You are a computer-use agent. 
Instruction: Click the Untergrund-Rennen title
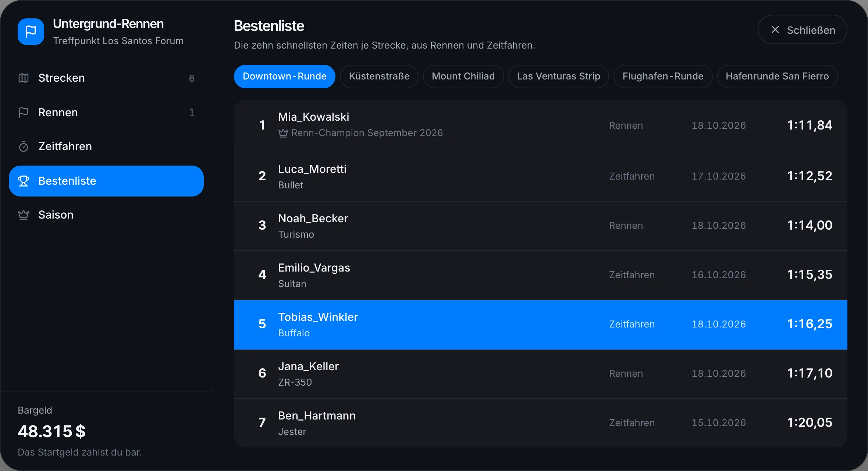pos(108,24)
